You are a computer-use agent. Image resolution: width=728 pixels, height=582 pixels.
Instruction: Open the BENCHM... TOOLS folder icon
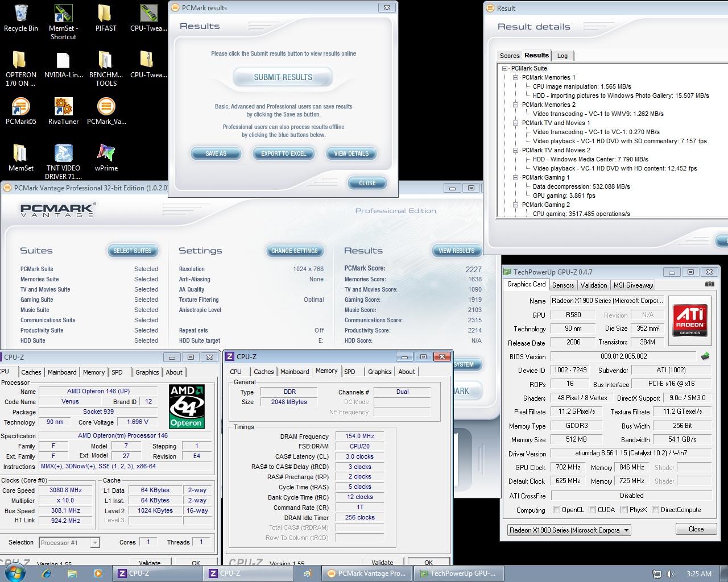click(x=106, y=69)
